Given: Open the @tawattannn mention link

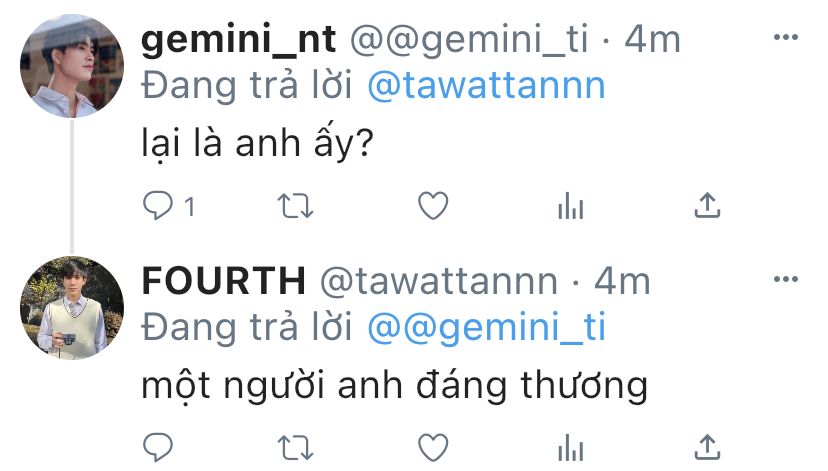Looking at the screenshot, I should (x=486, y=86).
